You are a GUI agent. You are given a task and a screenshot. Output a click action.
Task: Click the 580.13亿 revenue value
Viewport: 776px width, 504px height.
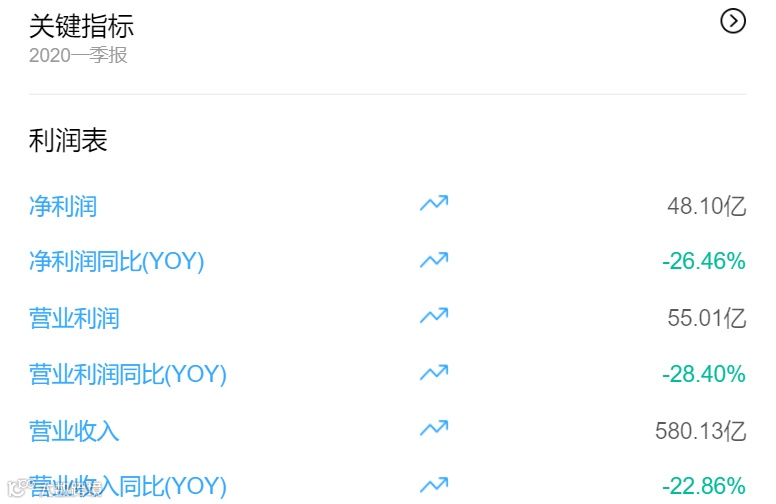[700, 431]
